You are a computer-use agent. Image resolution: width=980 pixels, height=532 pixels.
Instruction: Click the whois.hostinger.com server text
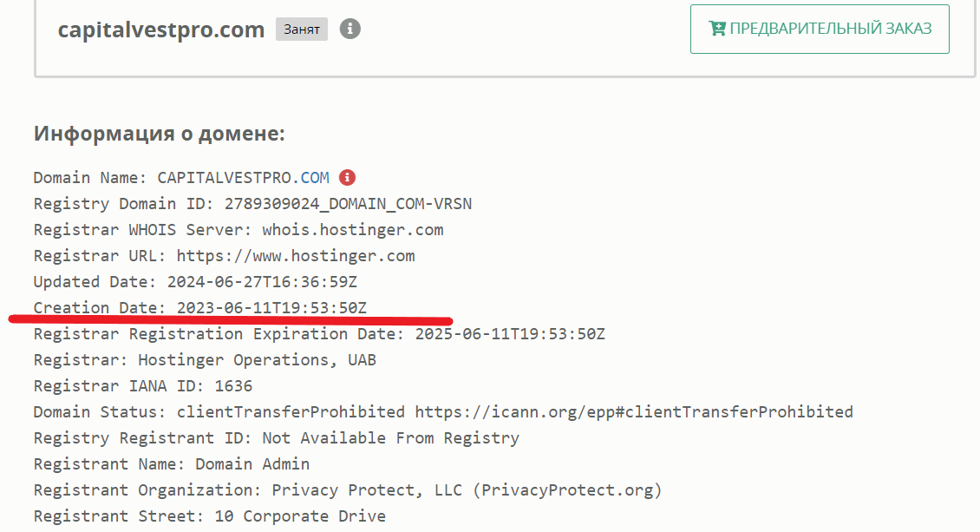(352, 230)
